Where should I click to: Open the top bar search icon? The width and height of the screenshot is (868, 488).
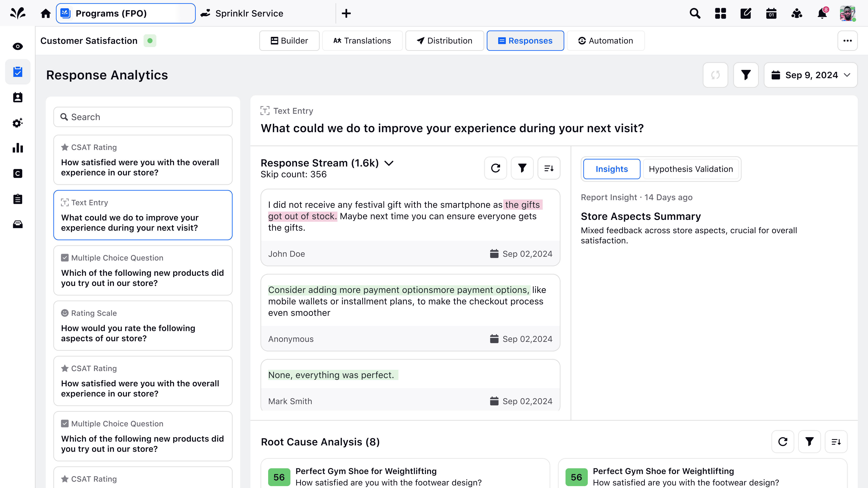695,14
